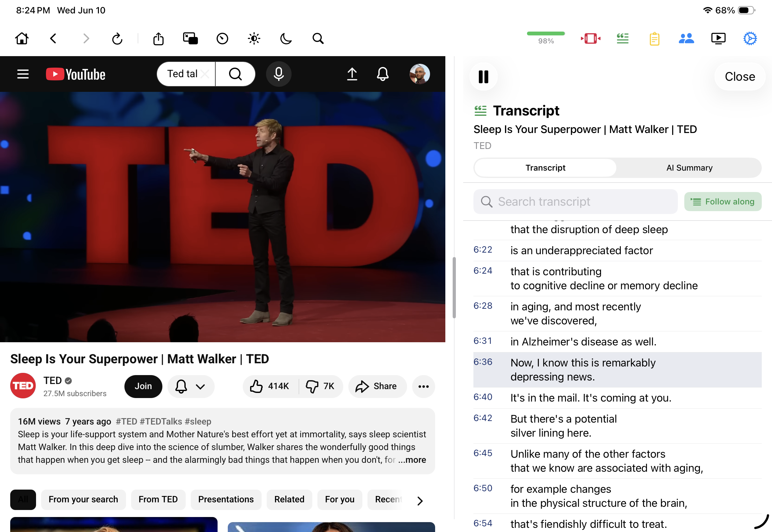Open the green transcript icon in toolbar
Viewport: 772px width, 532px height.
622,38
